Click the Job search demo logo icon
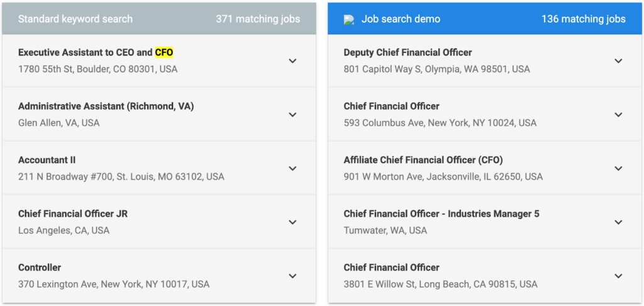Viewport: 644px width, 306px height. [x=348, y=20]
